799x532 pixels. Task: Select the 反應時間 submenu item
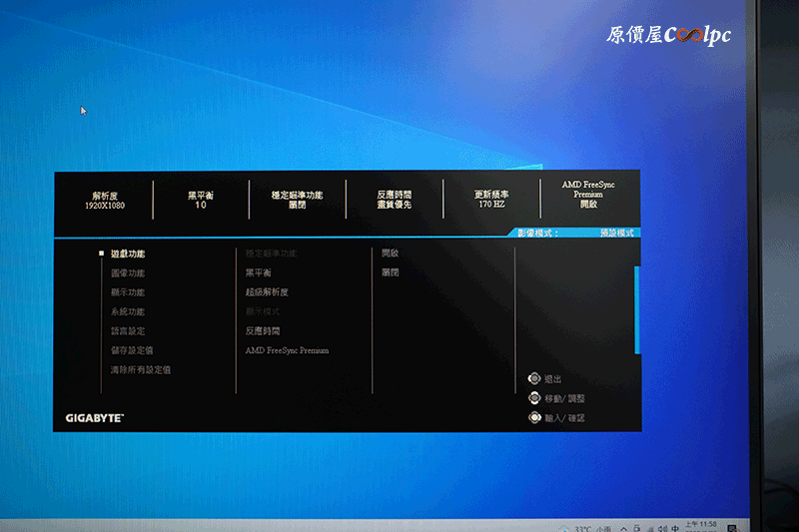pyautogui.click(x=262, y=331)
